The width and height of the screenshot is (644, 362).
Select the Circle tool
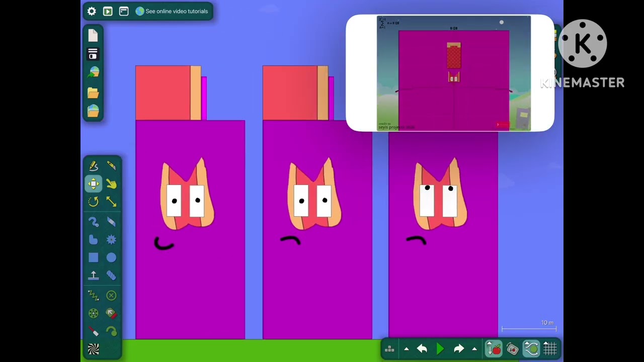coord(111,257)
